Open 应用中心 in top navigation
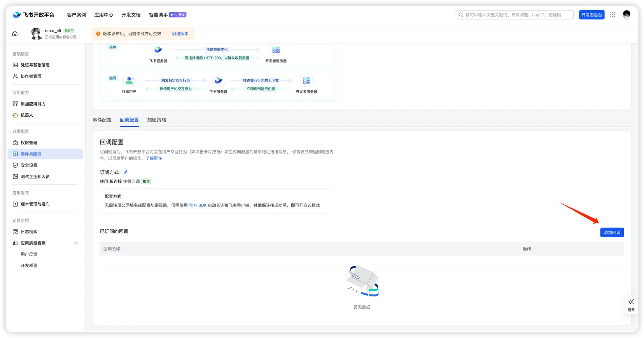This screenshot has width=644, height=338. tap(103, 15)
